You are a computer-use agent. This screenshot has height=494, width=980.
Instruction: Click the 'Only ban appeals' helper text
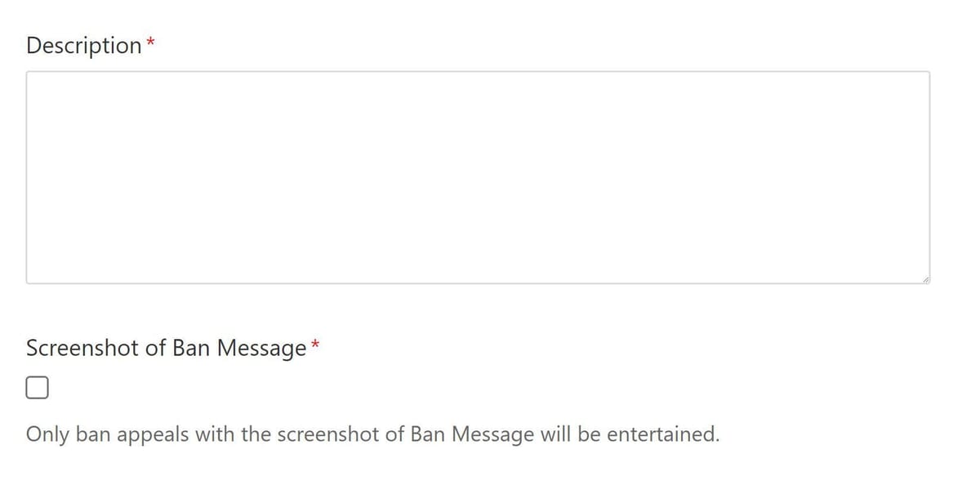372,434
